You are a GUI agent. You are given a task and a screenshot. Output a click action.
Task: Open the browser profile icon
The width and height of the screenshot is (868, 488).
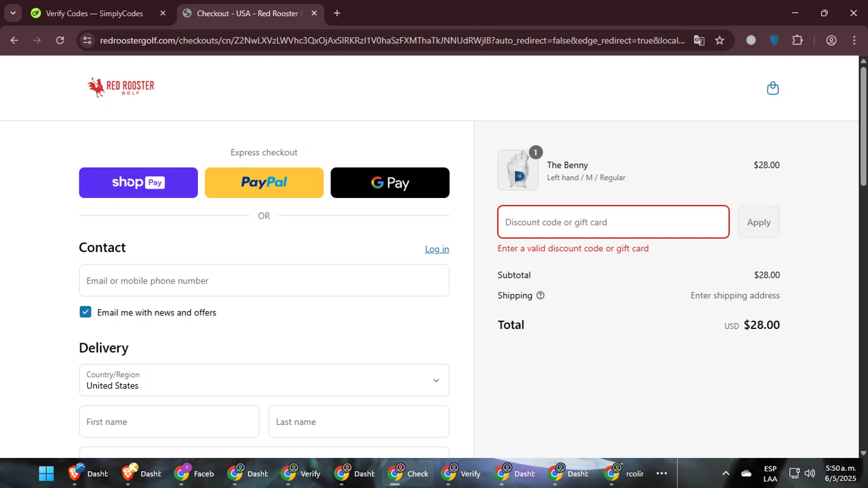[832, 40]
